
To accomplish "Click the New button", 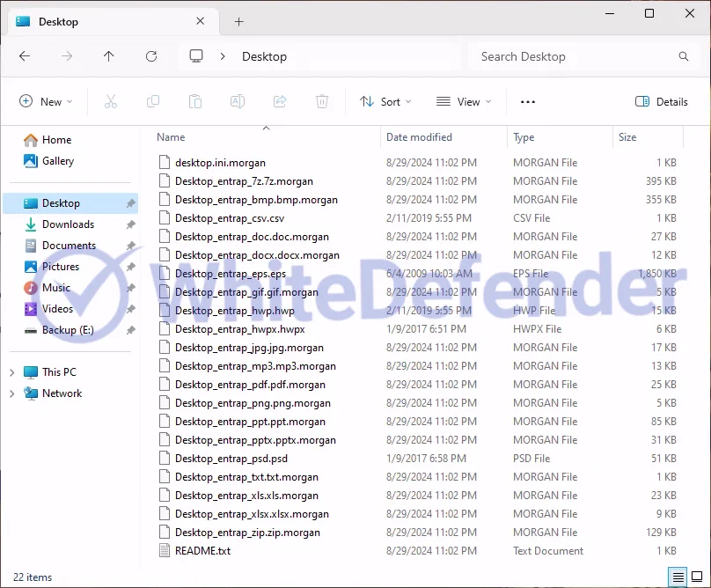I will (x=46, y=102).
